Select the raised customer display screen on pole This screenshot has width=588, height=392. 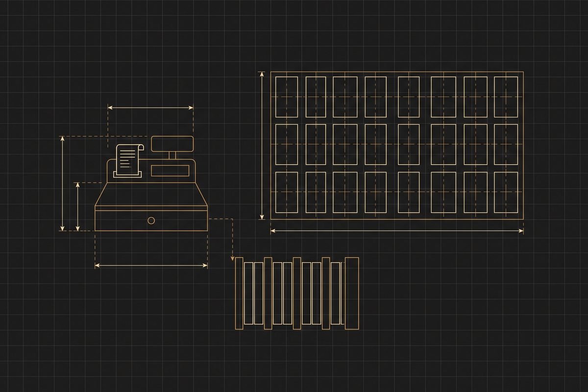(172, 144)
